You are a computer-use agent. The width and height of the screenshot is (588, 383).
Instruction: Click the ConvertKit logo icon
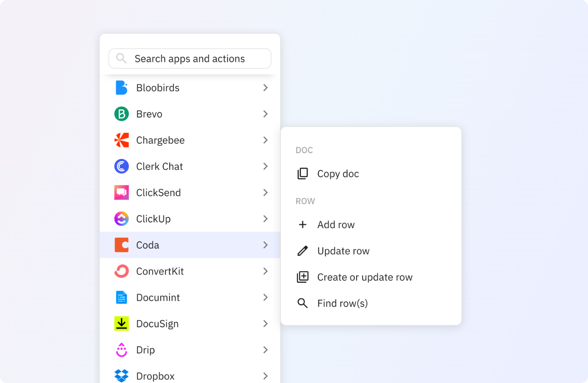point(121,271)
